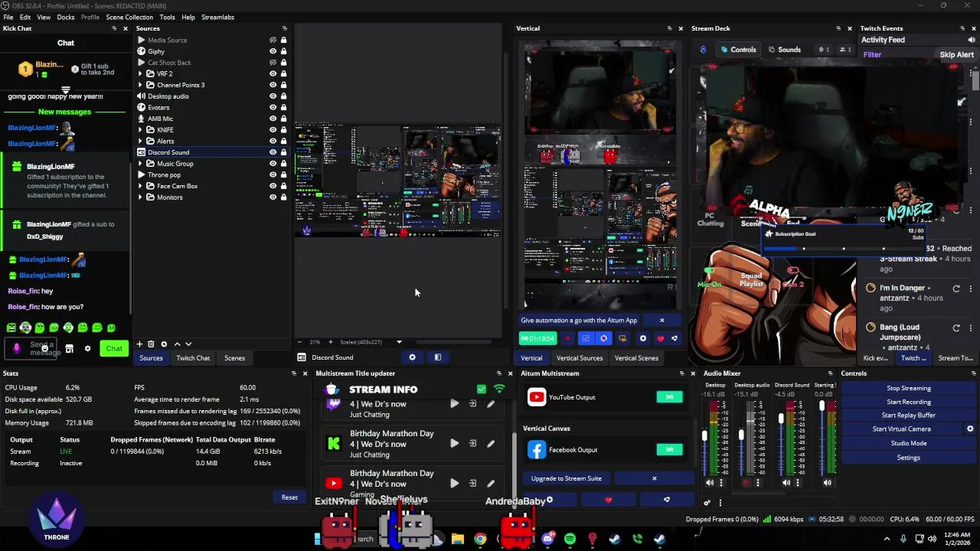Add a new source with plus icon
Screen dimensions: 980x551
(139, 344)
